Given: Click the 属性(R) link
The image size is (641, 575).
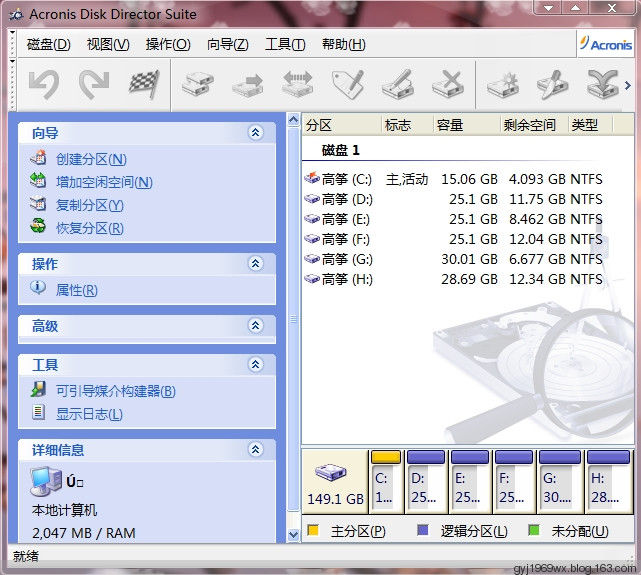Looking at the screenshot, I should pos(76,290).
